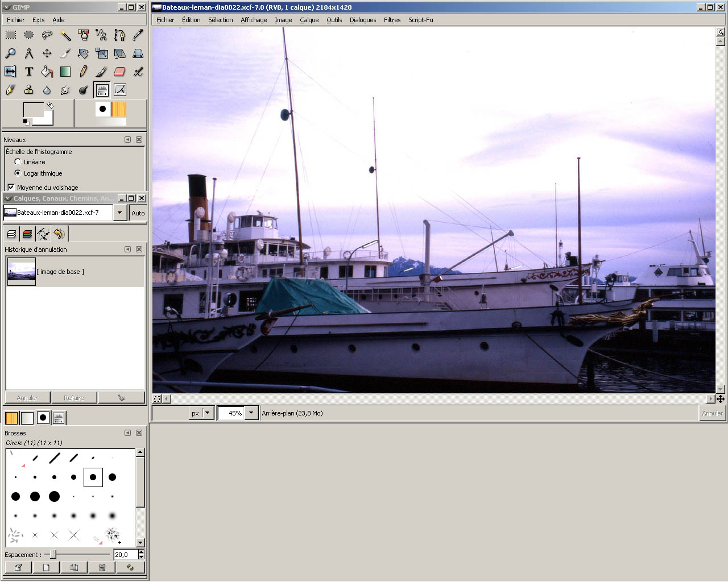Open the 45% zoom level dropdown
Screen dimensions: 728x582
252,413
